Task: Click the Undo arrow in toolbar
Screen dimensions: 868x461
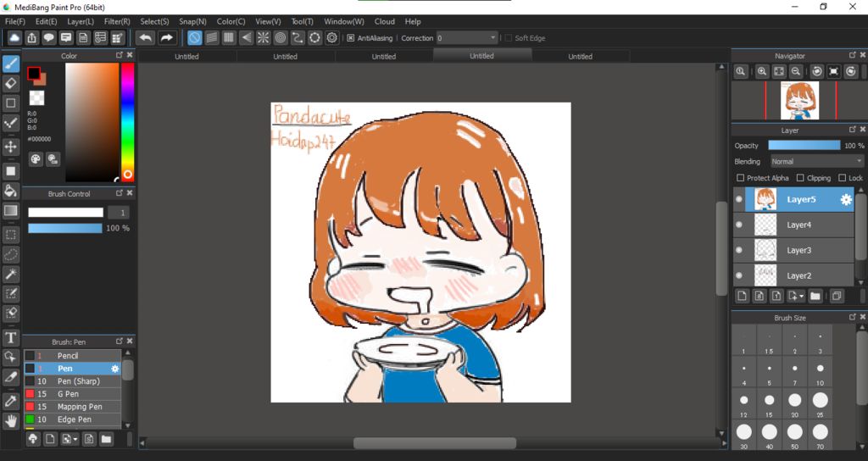Action: click(146, 37)
